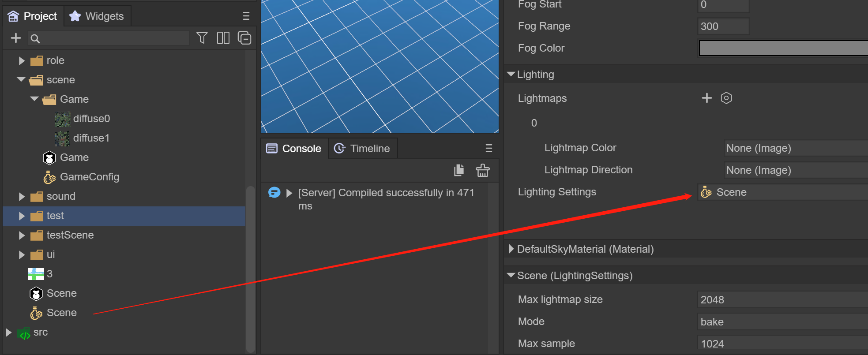Open the Project panel hamburger menu

point(246,16)
